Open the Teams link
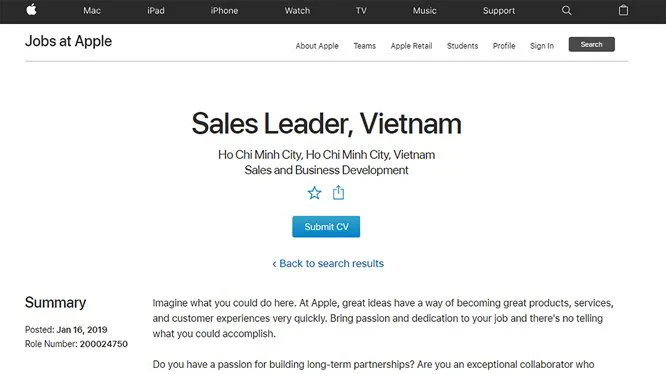Viewport: 666px width, 374px height. (364, 46)
